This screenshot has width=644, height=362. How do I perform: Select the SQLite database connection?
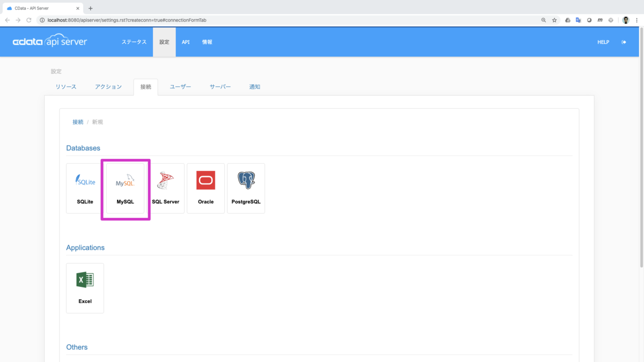click(85, 188)
